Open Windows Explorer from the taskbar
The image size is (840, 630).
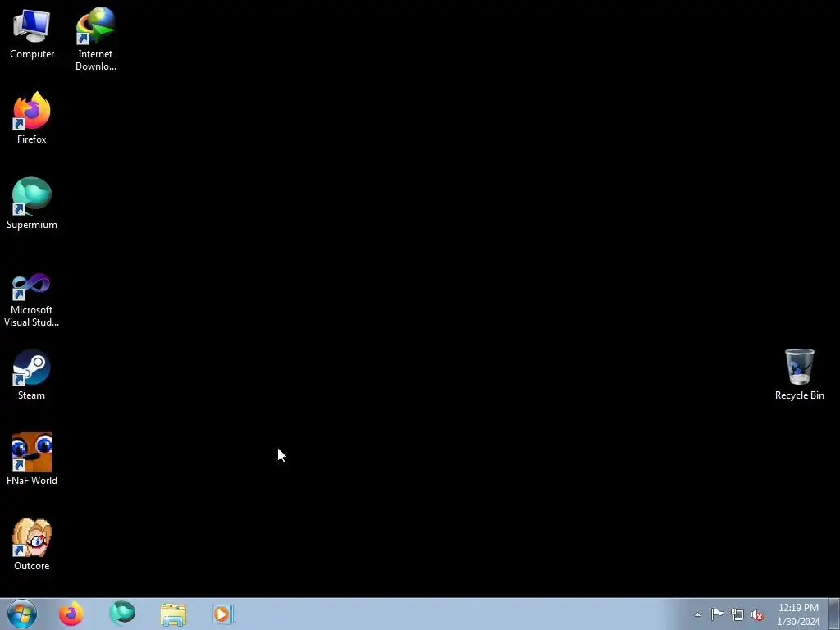pyautogui.click(x=173, y=614)
